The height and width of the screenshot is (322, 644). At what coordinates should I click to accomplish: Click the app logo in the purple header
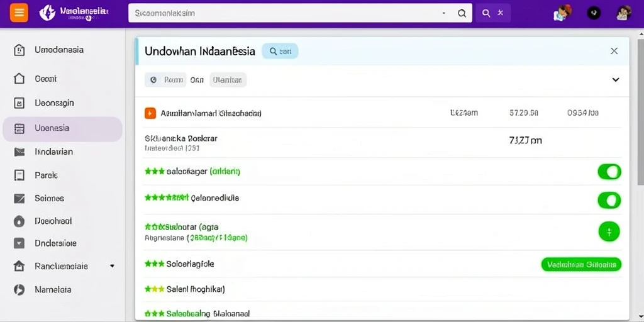pos(47,13)
